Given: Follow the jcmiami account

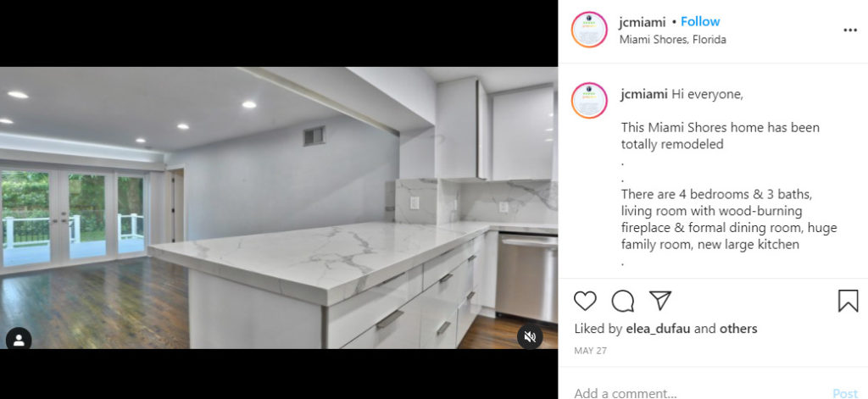Looking at the screenshot, I should click(x=699, y=21).
